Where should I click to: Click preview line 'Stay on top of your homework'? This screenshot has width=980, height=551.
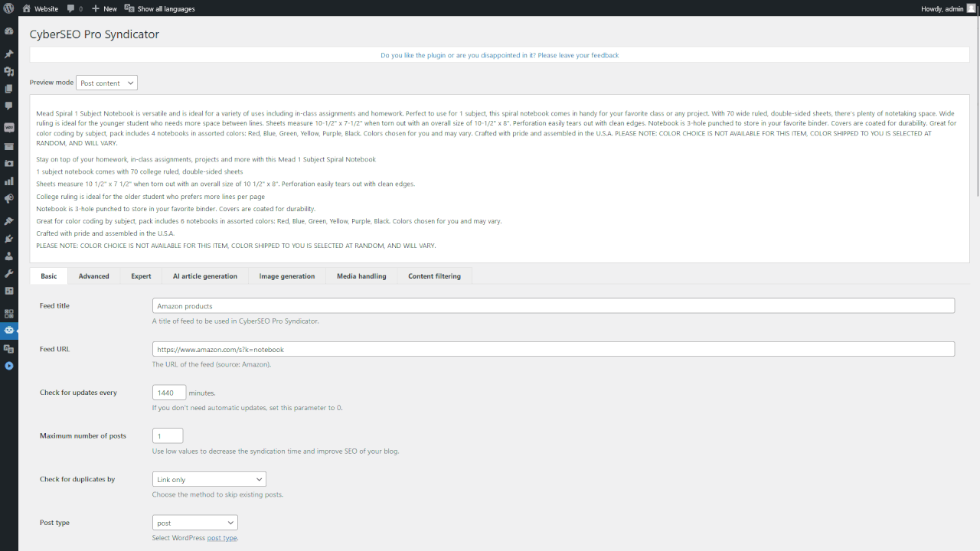pos(206,159)
